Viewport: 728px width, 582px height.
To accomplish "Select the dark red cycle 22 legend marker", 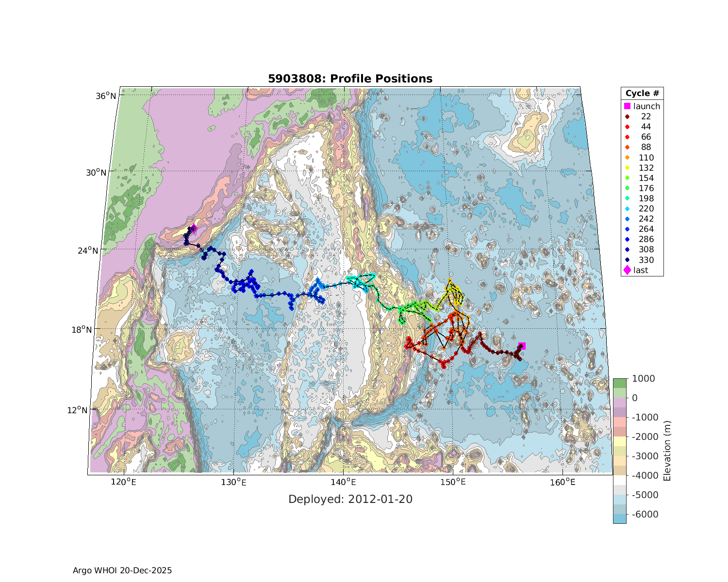I will 627,116.
